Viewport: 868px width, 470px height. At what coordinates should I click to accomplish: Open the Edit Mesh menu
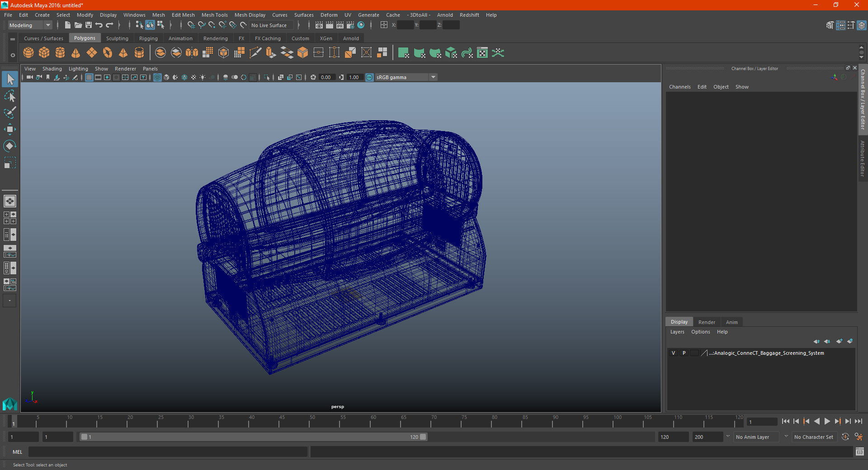click(x=183, y=15)
